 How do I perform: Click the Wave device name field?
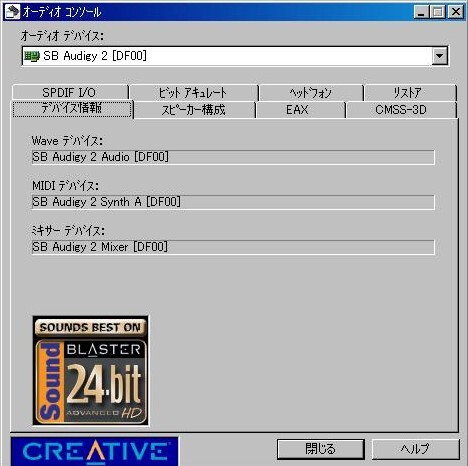click(233, 157)
